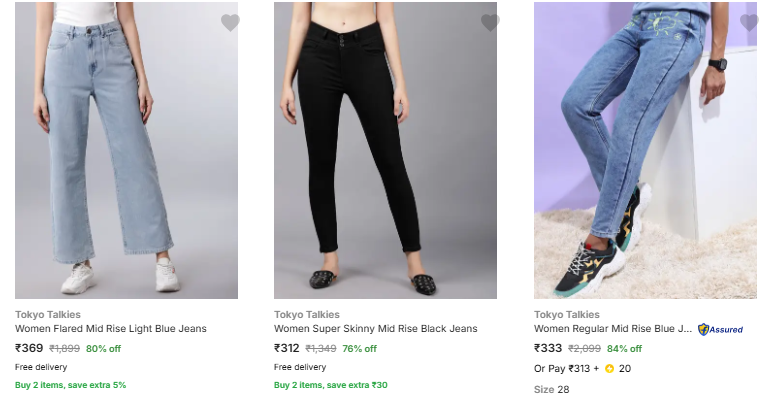Open Women Flared Mid Rise Light Blue Jeans
Viewport: 770px width, 397px height.
(x=110, y=329)
